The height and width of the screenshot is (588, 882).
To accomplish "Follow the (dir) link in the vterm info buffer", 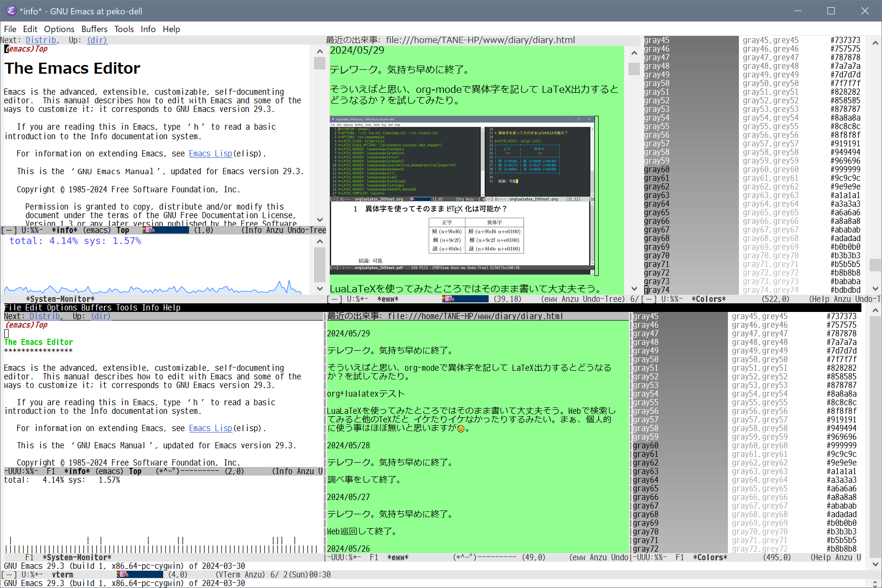I will (101, 316).
